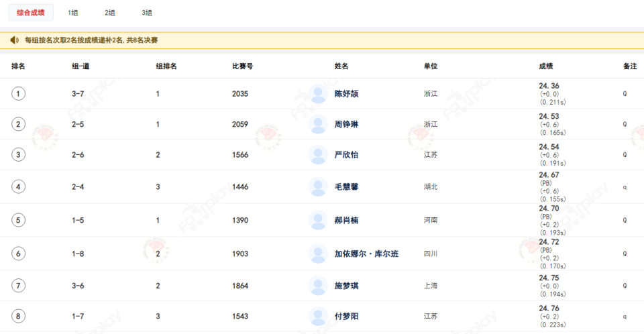Screen dimensions: 644x334
Task: Switch to the 1组 tab
Action: [x=73, y=13]
